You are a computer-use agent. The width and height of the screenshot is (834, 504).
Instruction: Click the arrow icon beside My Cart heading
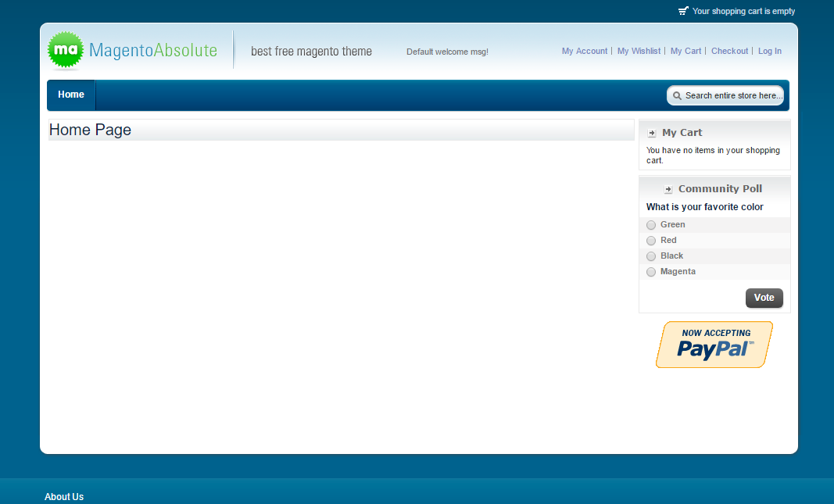[652, 133]
